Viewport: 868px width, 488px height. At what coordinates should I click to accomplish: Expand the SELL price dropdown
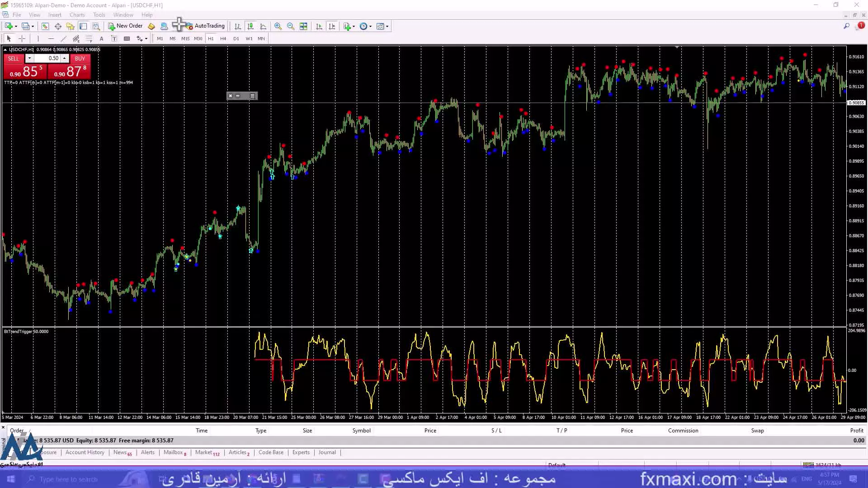tap(29, 58)
